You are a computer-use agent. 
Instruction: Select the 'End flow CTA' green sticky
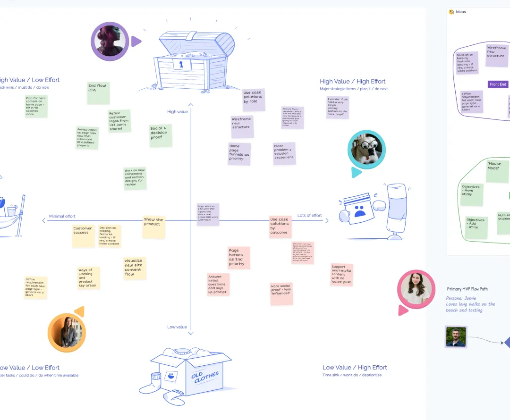(x=98, y=93)
